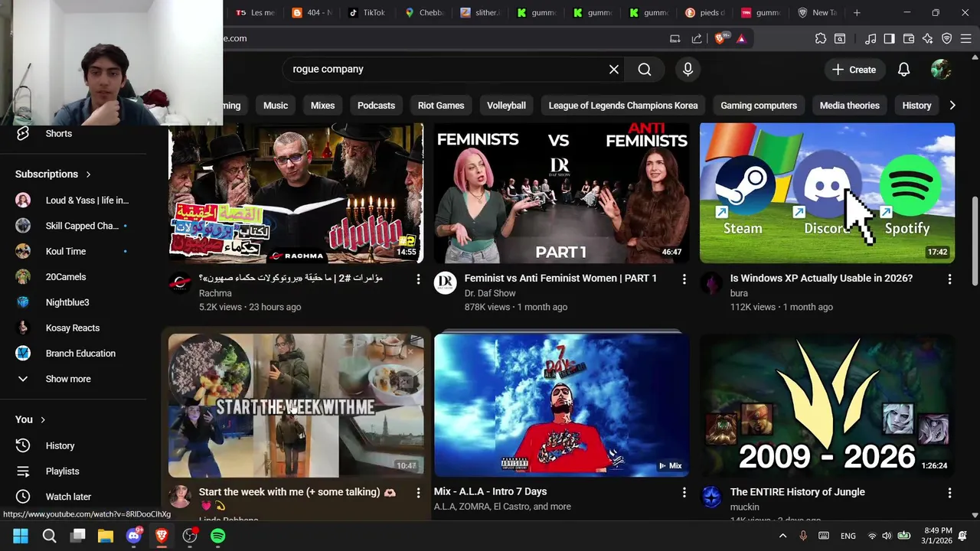Clear the search box text with X

coord(614,70)
